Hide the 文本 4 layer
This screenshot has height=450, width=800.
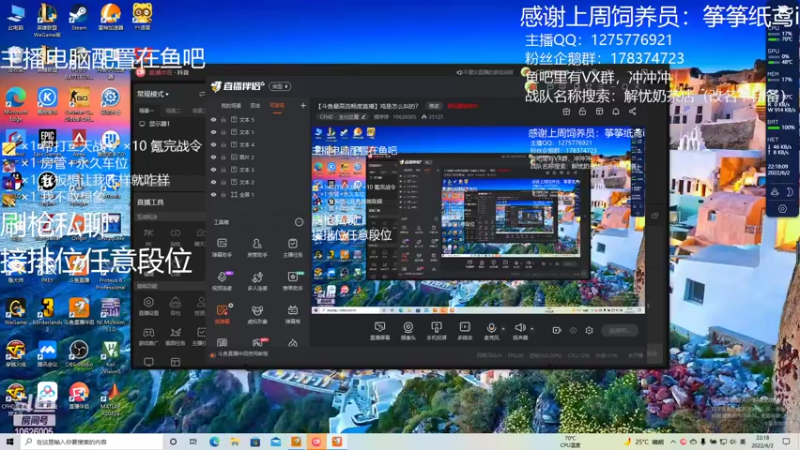coord(213,145)
